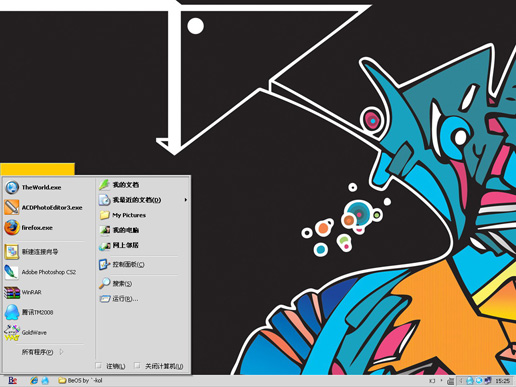
Task: Click Adobe Photoshop CS2 program name
Action: click(x=49, y=272)
